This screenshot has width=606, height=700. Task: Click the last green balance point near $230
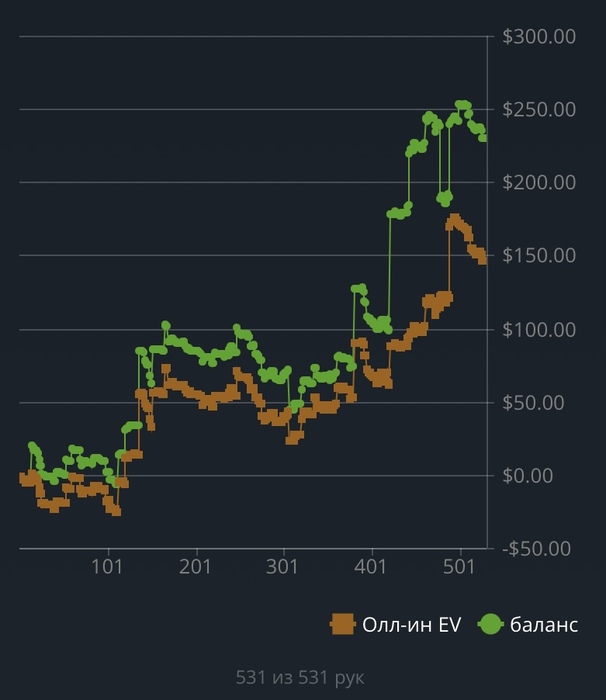[x=483, y=138]
